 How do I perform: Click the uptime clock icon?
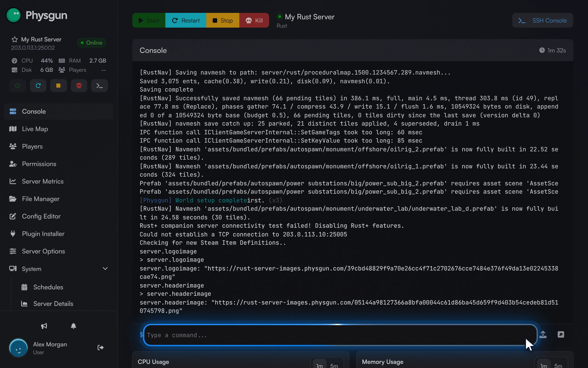(x=542, y=50)
